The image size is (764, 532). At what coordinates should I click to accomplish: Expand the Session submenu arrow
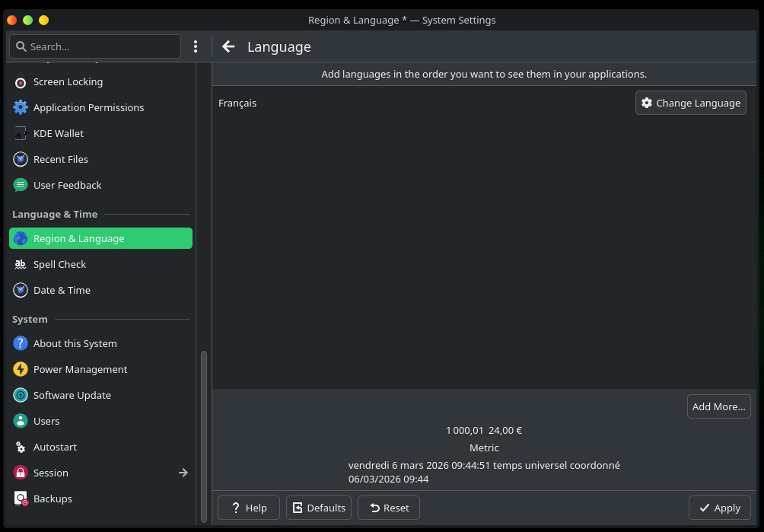pos(183,473)
